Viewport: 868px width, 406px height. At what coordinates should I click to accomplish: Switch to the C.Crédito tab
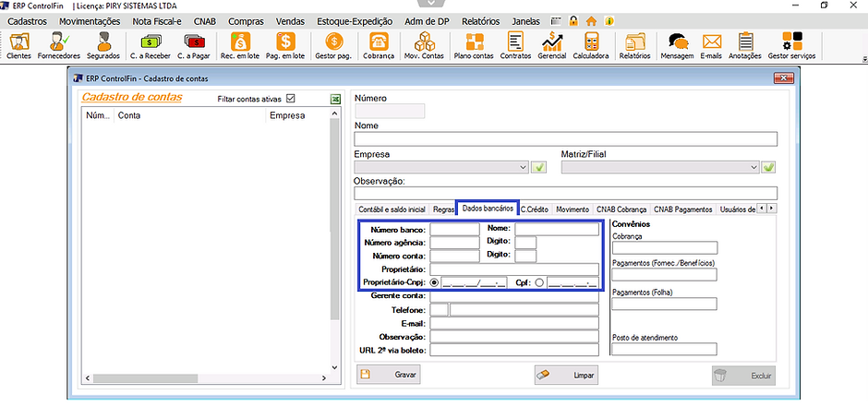[535, 209]
